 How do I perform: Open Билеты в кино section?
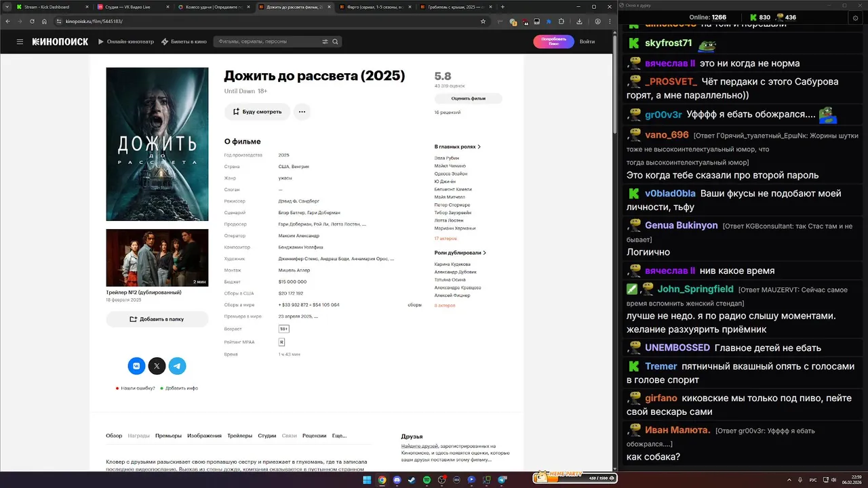(x=184, y=41)
